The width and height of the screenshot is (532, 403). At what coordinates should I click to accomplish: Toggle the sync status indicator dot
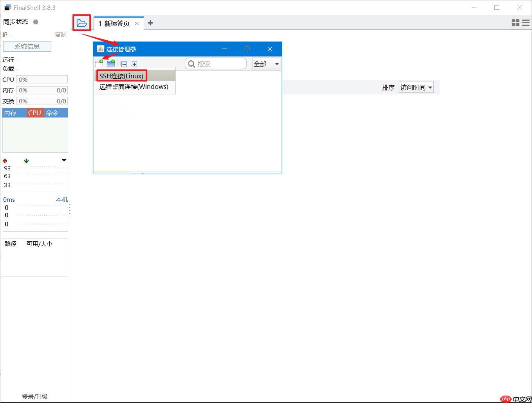coord(35,22)
